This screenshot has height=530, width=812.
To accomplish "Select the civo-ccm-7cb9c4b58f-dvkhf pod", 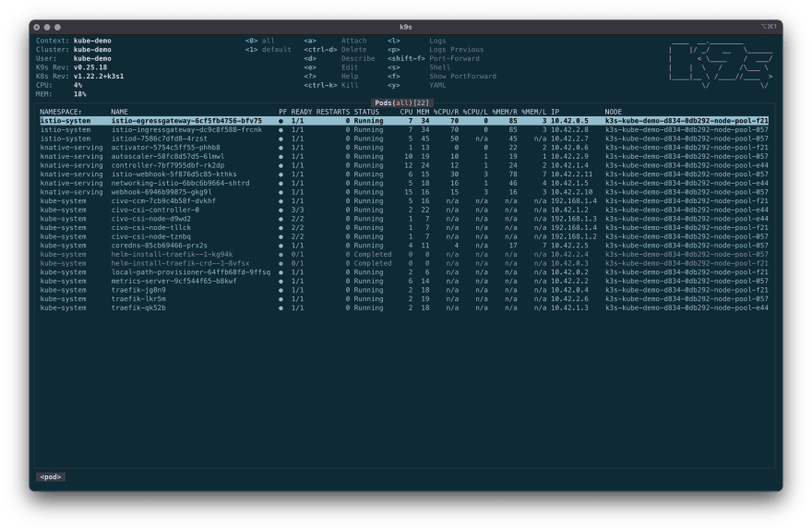I will point(404,201).
